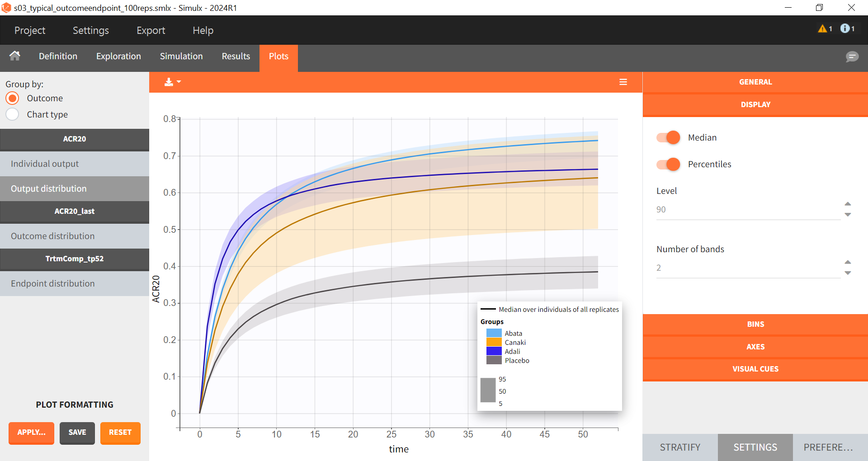
Task: Click the home icon in the navigation bar
Action: tap(15, 56)
